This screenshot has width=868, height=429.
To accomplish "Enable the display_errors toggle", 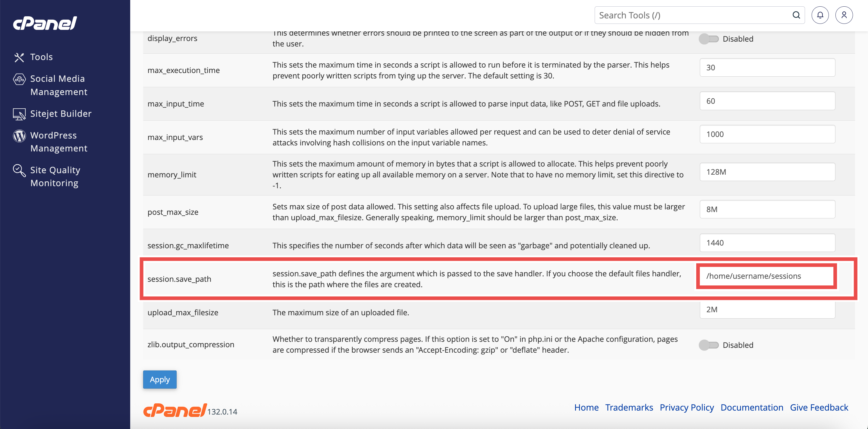I will click(709, 39).
